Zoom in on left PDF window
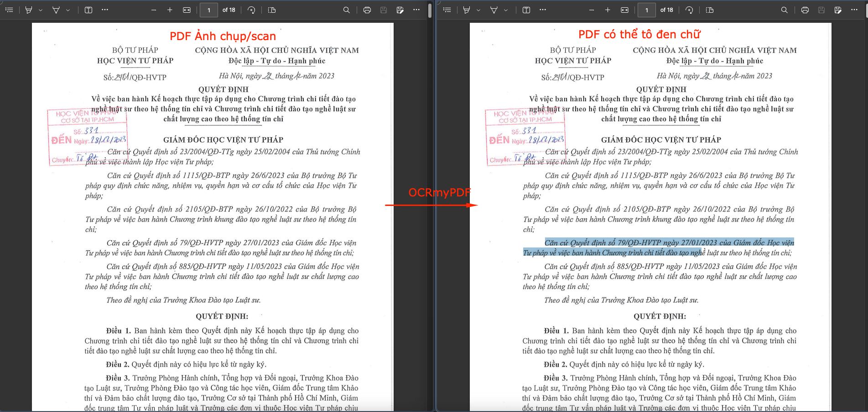 pos(170,10)
